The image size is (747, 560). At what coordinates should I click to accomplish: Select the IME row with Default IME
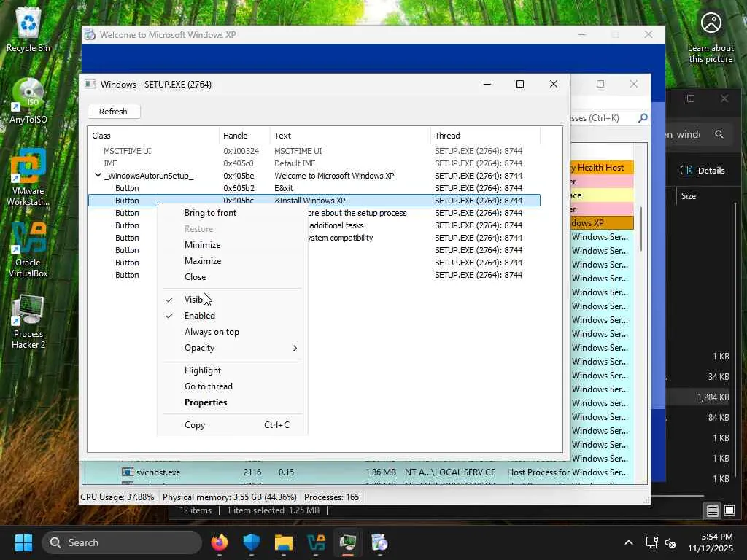[x=314, y=163]
